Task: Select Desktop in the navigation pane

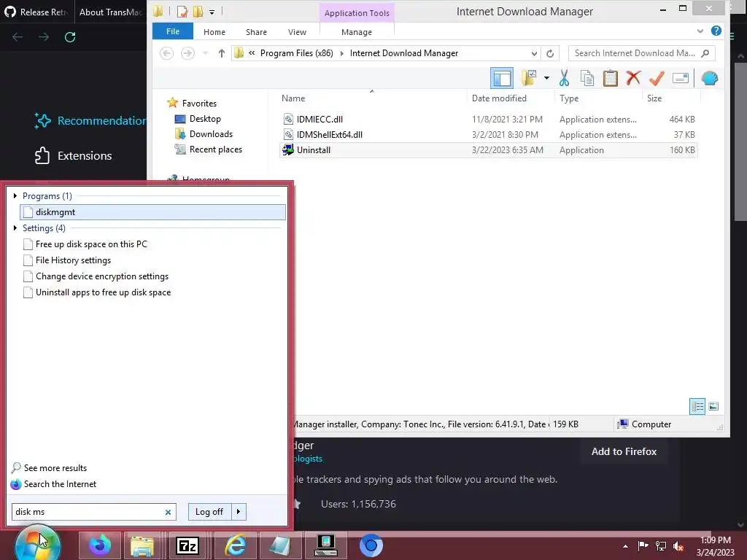Action: click(x=205, y=119)
